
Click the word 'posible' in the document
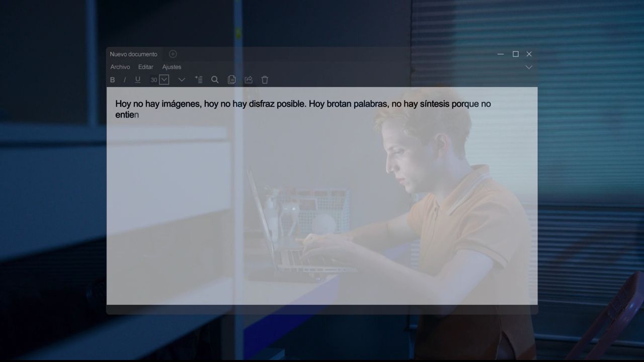(x=289, y=104)
